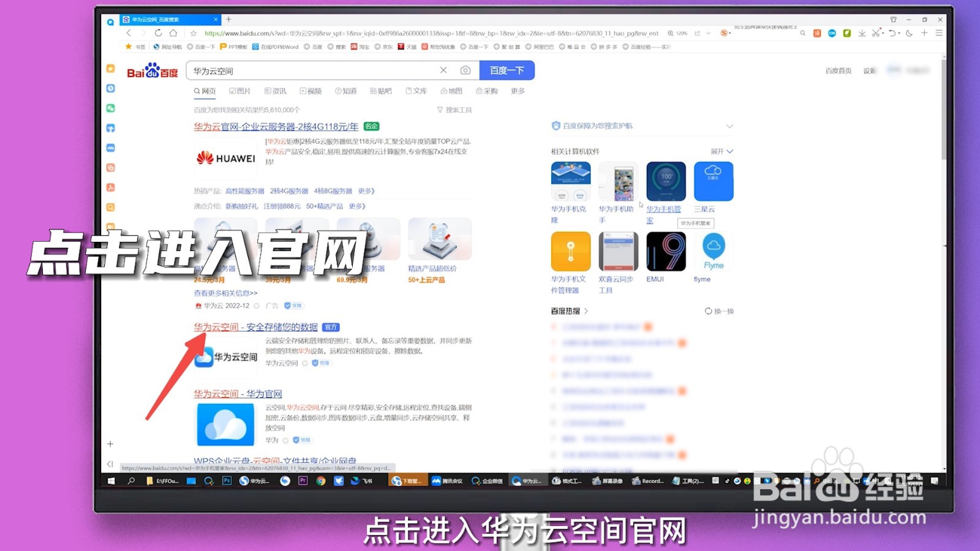Viewport: 980px width, 551px height.
Task: Open the zoom level 120% control
Action: 678,33
